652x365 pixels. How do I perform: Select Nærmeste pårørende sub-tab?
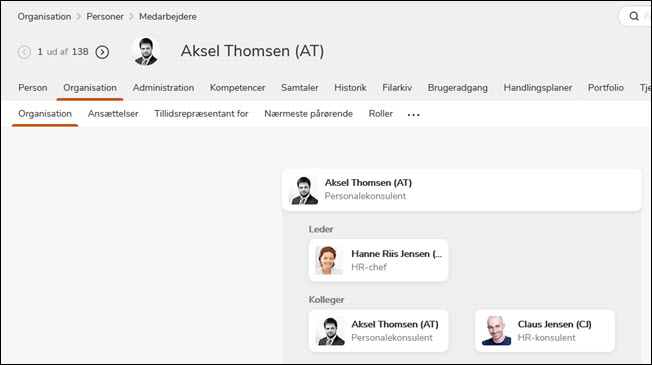click(x=309, y=113)
